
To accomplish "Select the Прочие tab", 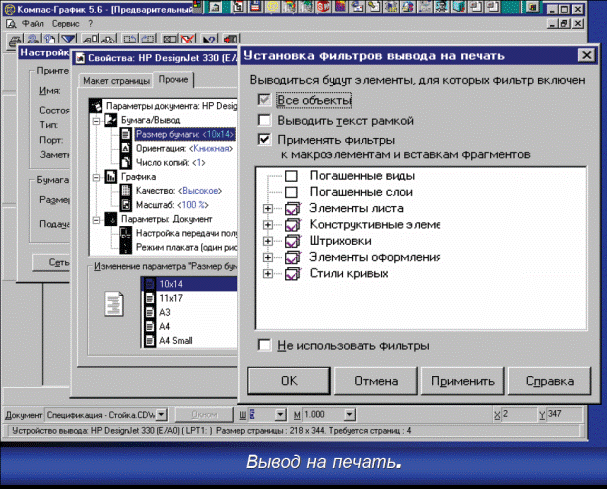I will tap(173, 79).
